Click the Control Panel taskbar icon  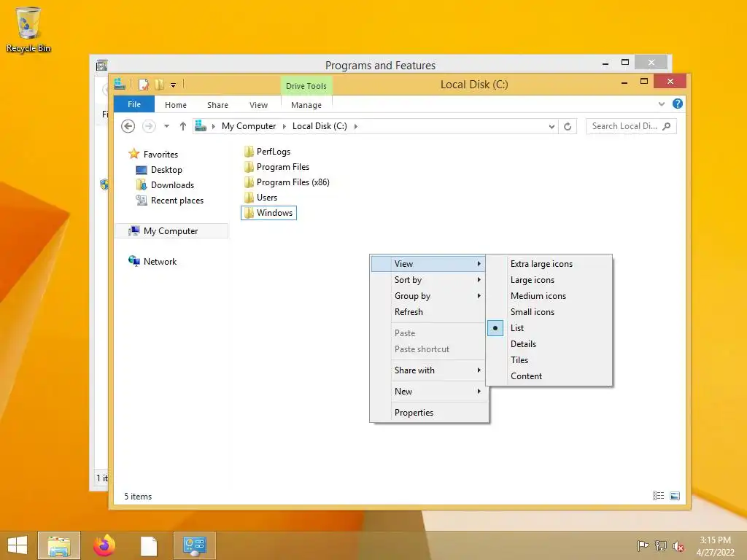[194, 545]
